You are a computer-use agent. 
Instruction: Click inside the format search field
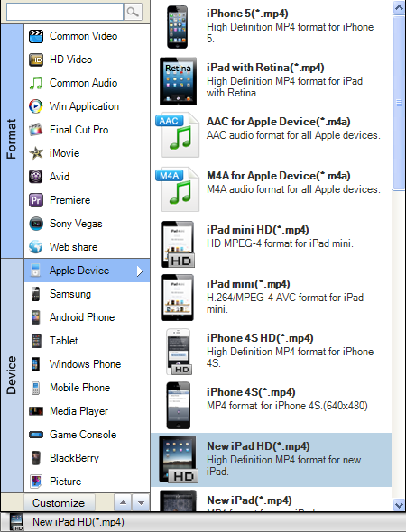(x=65, y=12)
